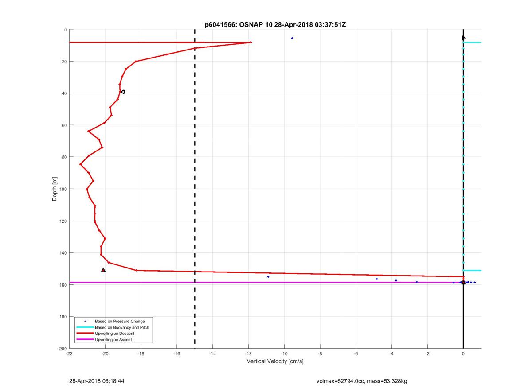Click the y-axis tick label 80
Image resolution: width=532 pixels, height=392 pixels.
(x=64, y=157)
